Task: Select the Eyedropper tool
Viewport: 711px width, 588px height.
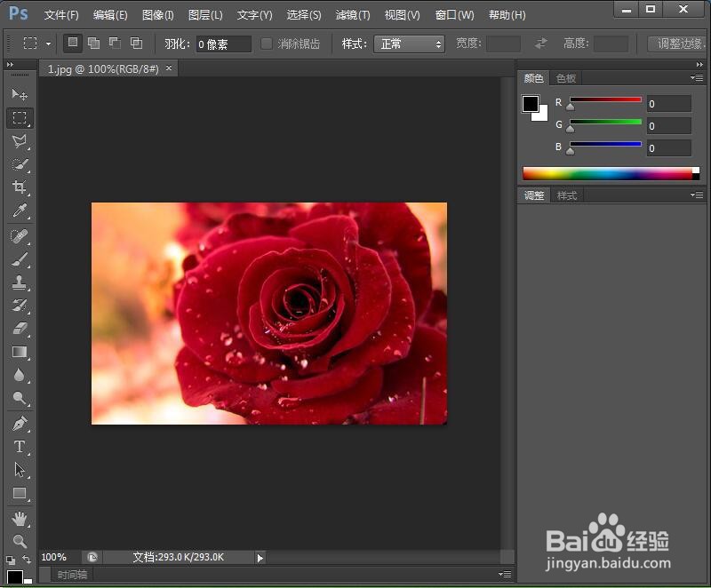Action: 19,211
